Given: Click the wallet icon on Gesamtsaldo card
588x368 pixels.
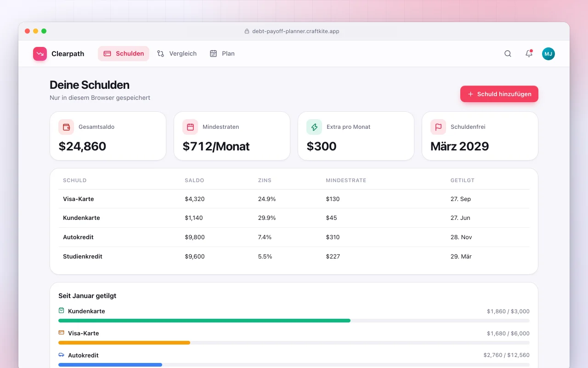Looking at the screenshot, I should coord(66,127).
